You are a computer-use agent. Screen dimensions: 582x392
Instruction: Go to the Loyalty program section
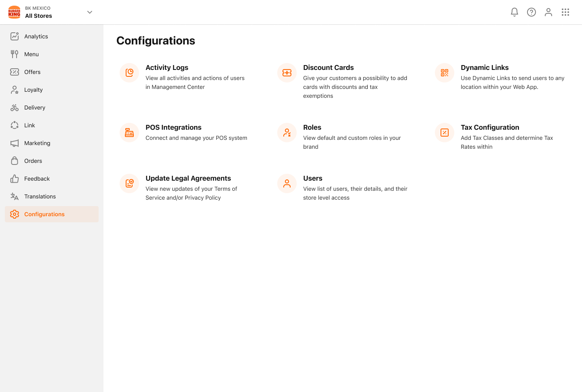tap(32, 90)
